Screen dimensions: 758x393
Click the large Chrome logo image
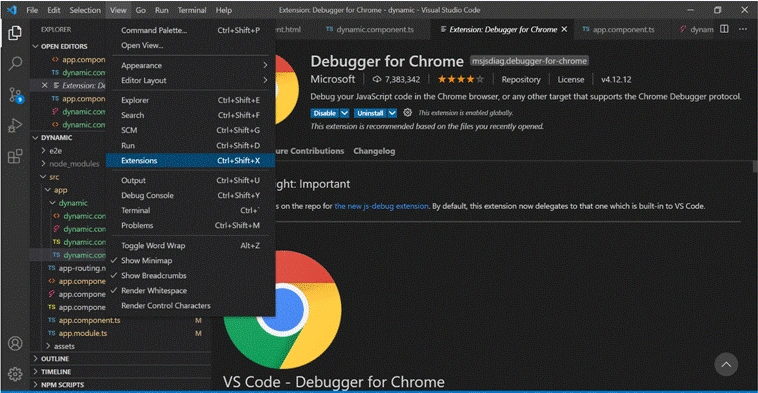282,310
